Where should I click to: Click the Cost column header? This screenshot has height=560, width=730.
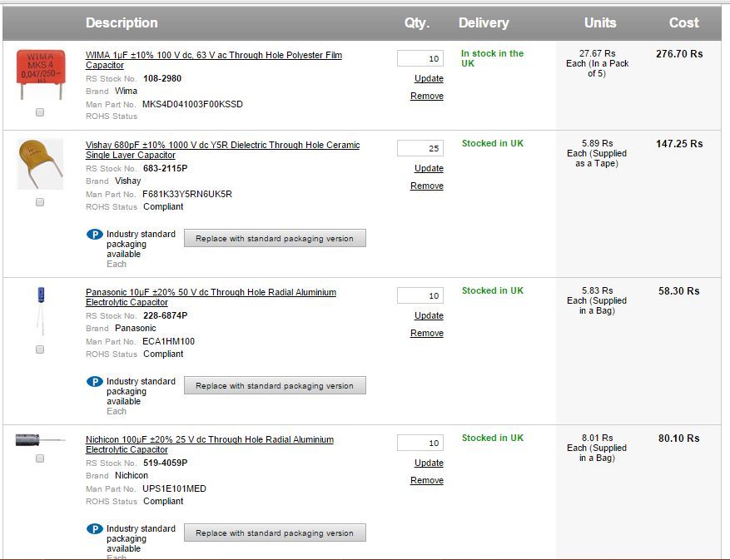684,22
